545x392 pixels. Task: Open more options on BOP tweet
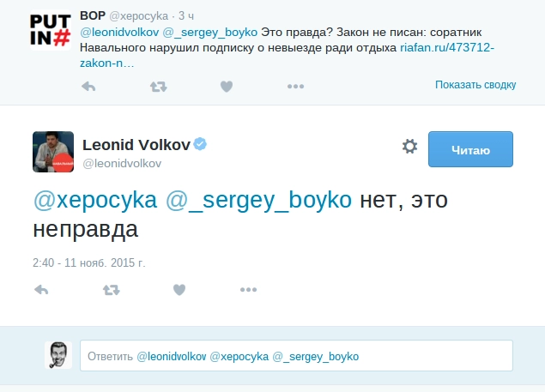295,86
